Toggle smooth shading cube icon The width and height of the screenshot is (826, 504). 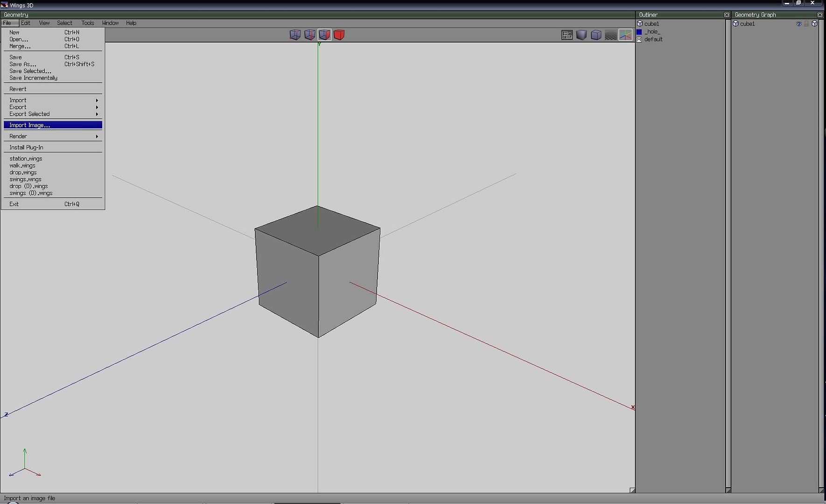[x=581, y=35]
